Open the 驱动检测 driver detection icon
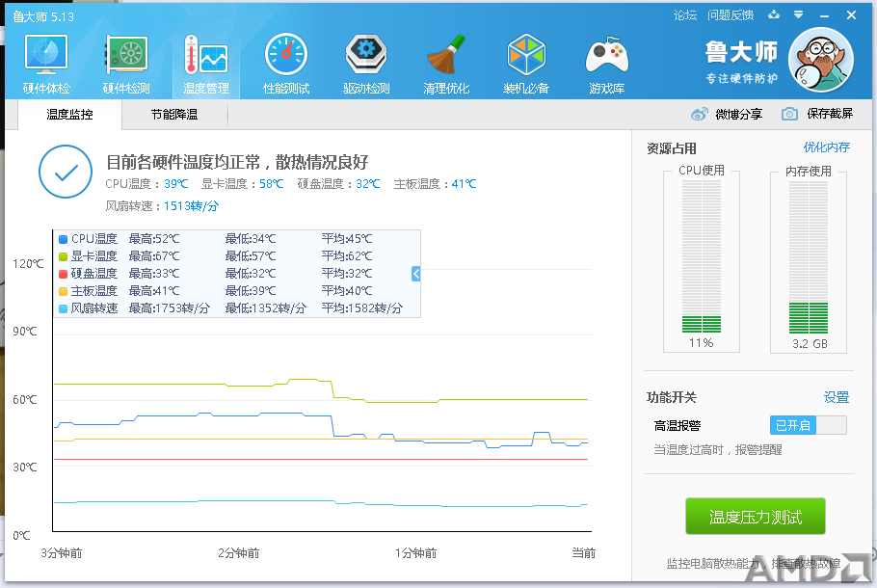 (x=366, y=54)
